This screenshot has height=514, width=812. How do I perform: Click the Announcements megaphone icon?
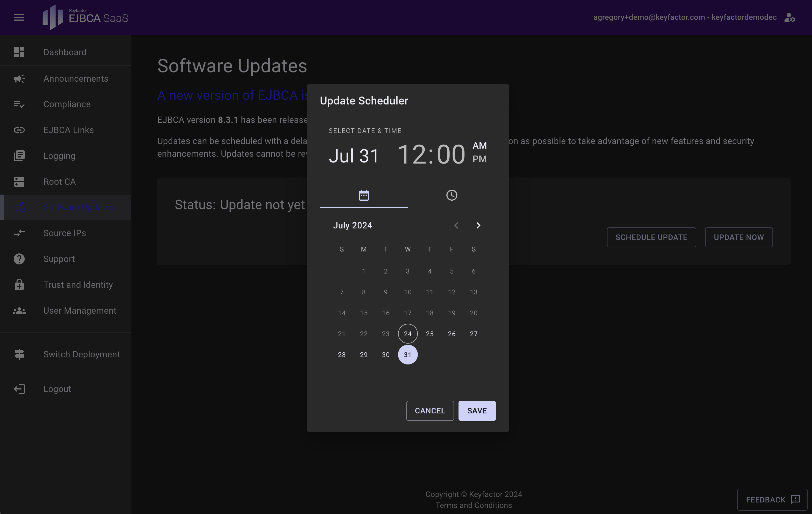(x=19, y=79)
